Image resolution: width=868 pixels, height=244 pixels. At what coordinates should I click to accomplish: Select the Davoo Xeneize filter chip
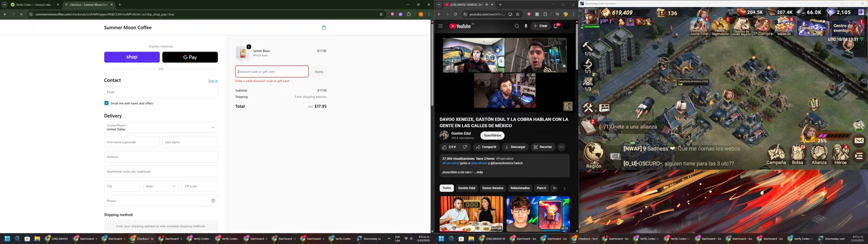tap(493, 188)
